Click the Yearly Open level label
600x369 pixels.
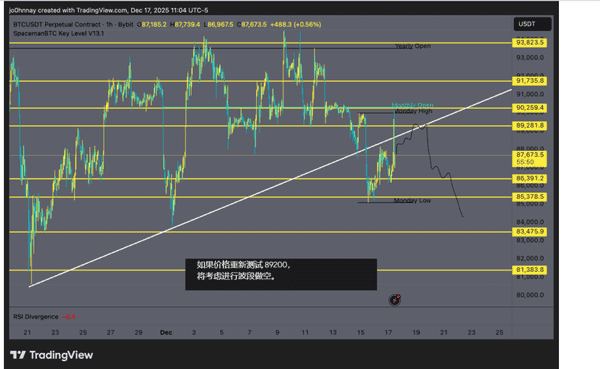413,46
